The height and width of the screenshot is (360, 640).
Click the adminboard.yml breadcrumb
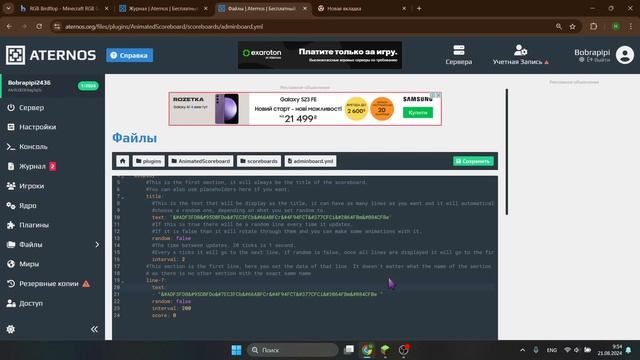(x=311, y=161)
